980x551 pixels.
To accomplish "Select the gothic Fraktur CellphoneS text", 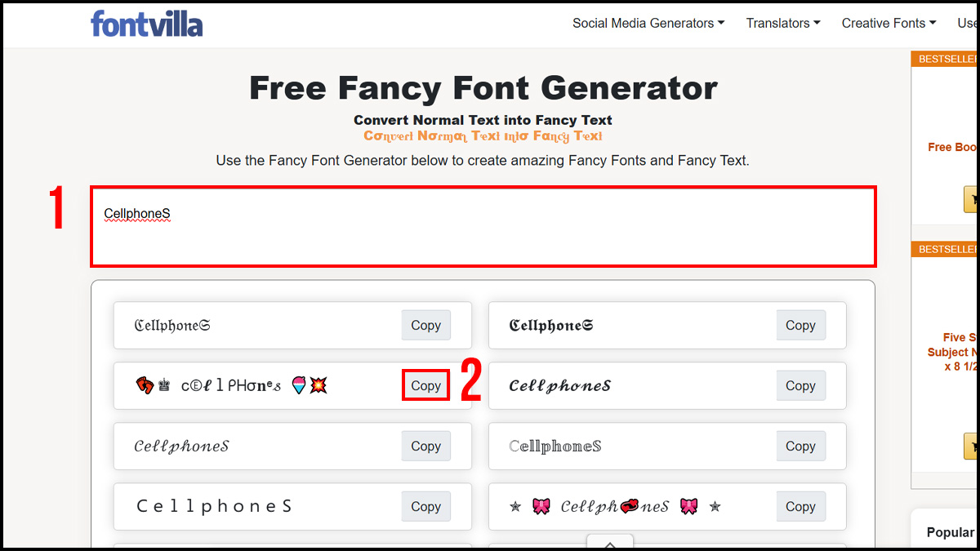I will point(172,325).
